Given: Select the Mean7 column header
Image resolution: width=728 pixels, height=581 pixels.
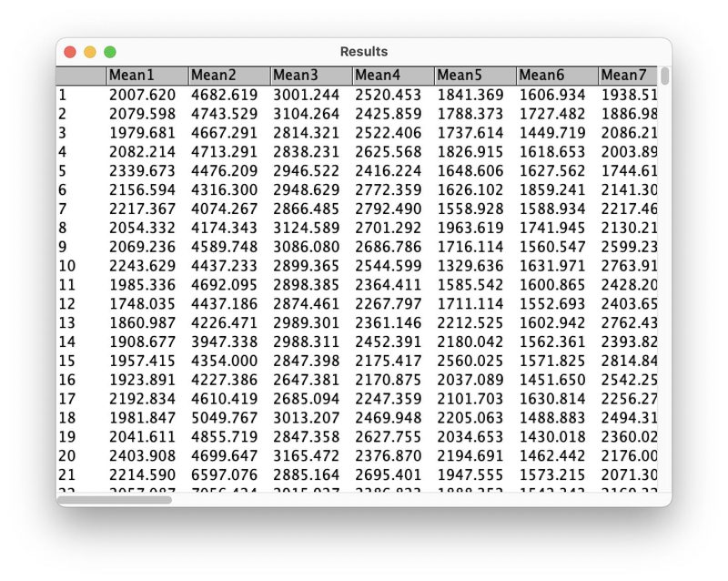Looking at the screenshot, I should [x=628, y=76].
